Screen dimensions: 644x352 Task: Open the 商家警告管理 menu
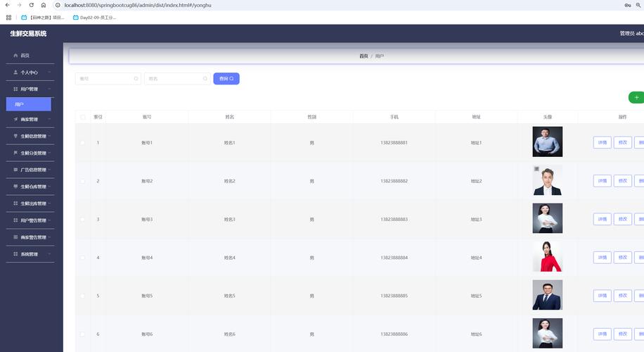[30, 237]
